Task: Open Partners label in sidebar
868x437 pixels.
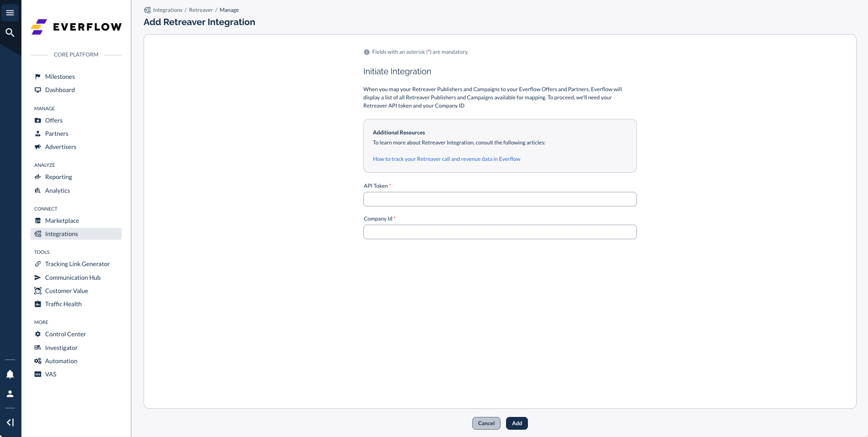Action: [57, 134]
